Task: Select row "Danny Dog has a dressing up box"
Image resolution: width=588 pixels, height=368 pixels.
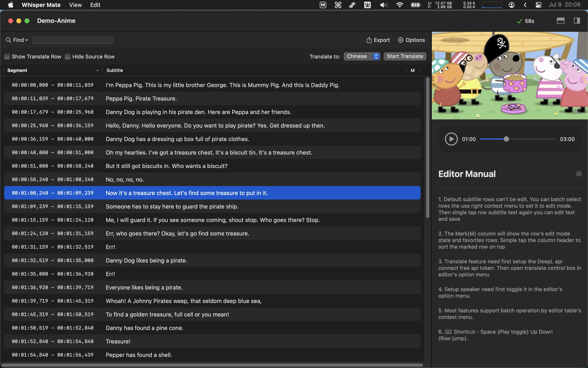Action: (212, 139)
